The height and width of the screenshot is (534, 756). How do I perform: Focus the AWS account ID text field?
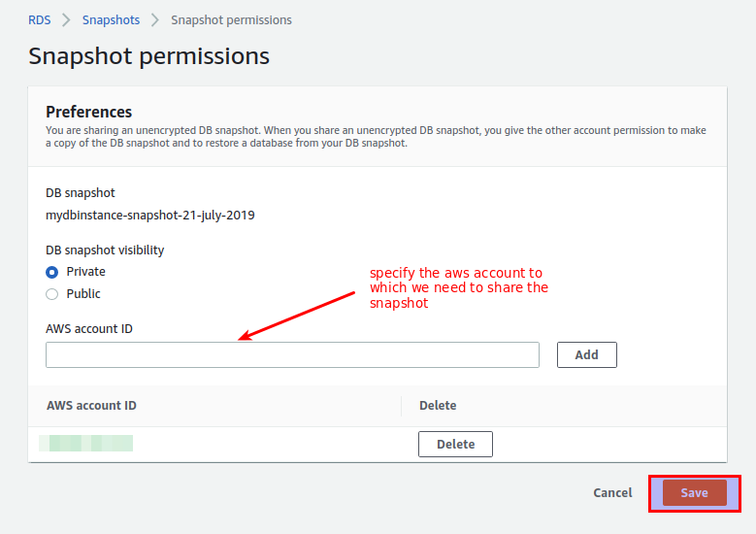291,355
